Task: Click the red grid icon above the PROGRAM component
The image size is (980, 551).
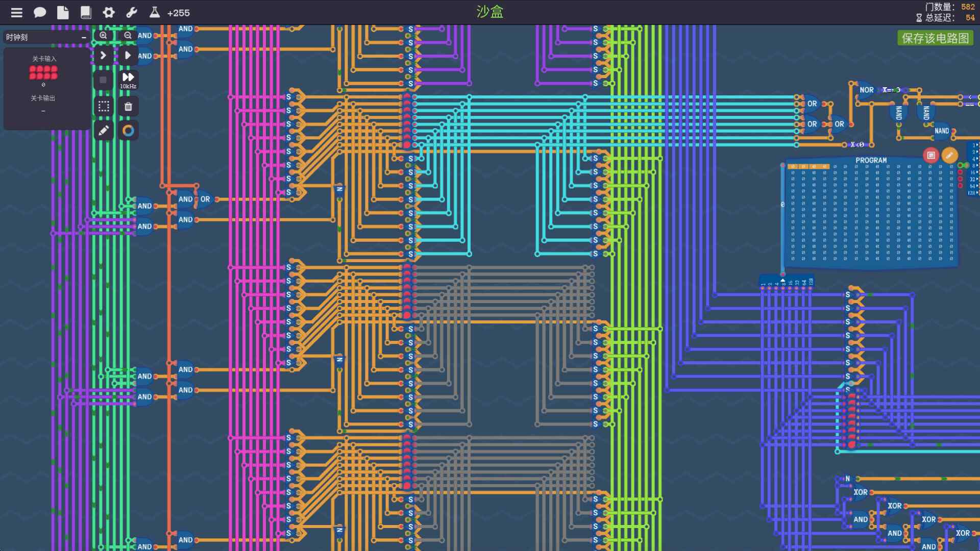Action: tap(930, 155)
